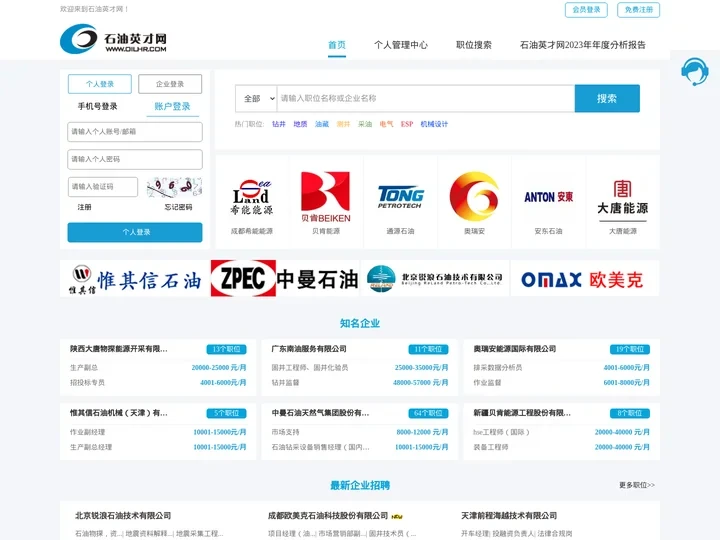Click the 会员登录 button

click(586, 10)
